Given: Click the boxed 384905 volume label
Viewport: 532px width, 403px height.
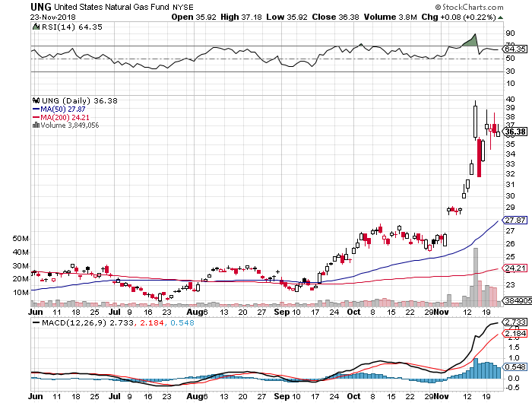Looking at the screenshot, I should tap(518, 300).
